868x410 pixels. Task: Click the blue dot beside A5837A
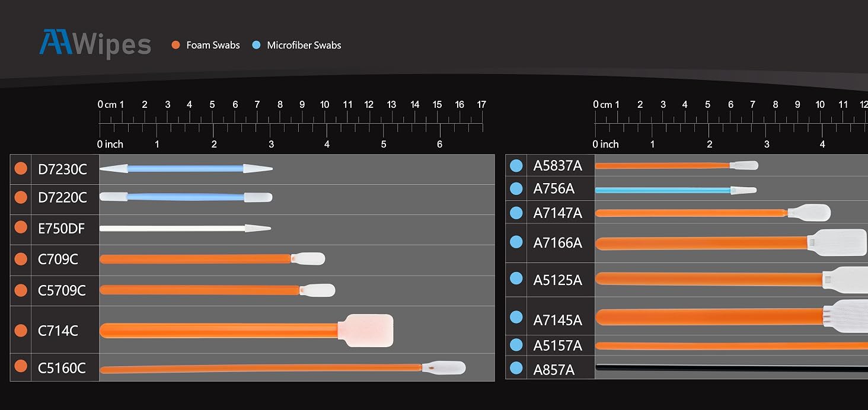click(x=516, y=166)
